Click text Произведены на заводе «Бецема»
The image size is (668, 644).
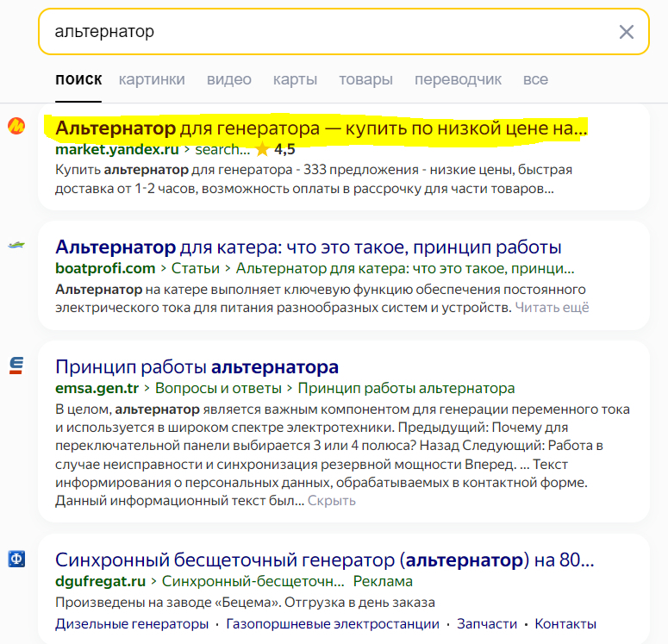(x=168, y=603)
